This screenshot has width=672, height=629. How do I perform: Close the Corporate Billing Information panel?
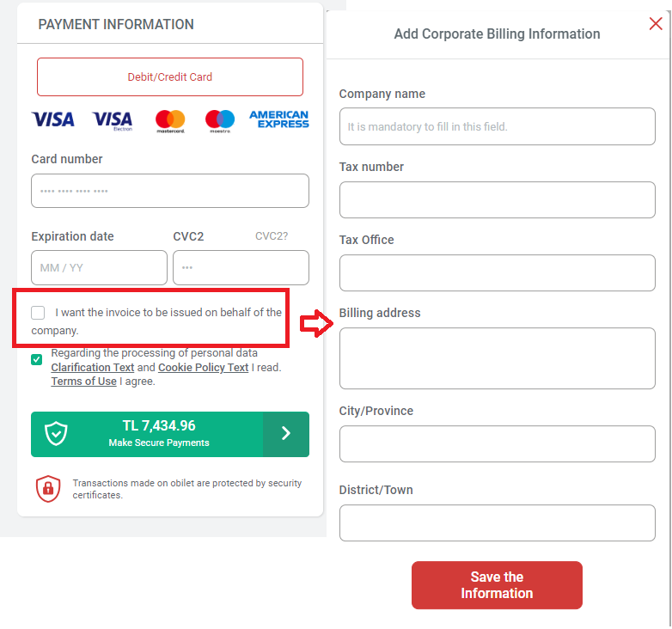656,23
